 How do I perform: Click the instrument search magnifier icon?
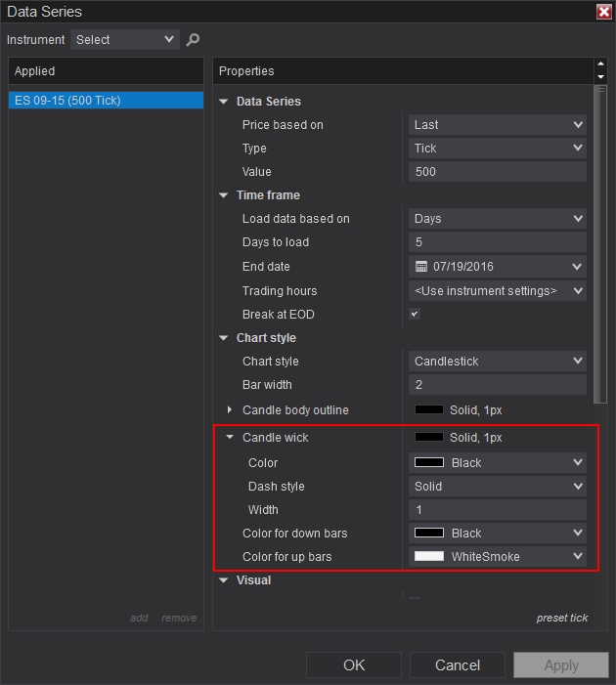[193, 40]
